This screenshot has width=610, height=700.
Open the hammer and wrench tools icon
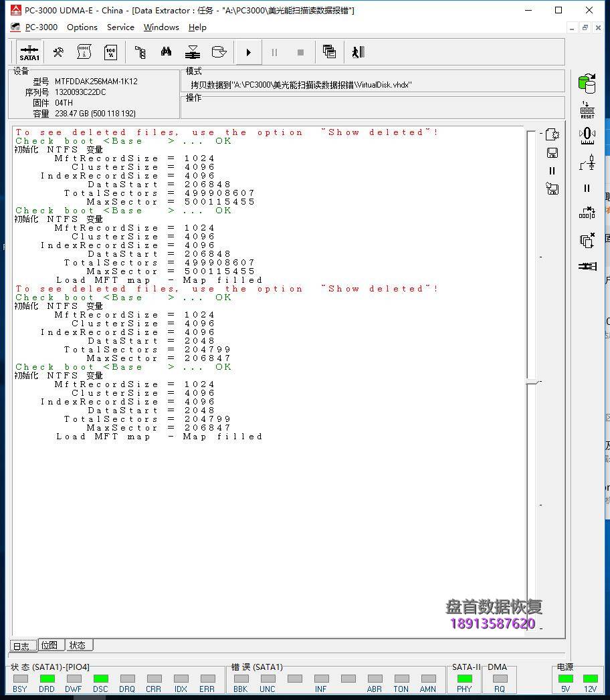tap(58, 52)
